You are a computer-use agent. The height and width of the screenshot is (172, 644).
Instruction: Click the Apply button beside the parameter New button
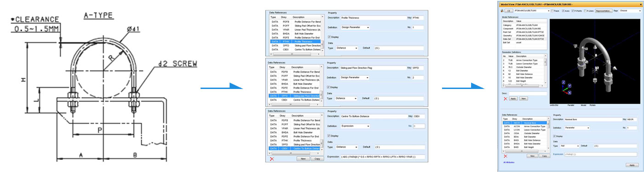513,99
